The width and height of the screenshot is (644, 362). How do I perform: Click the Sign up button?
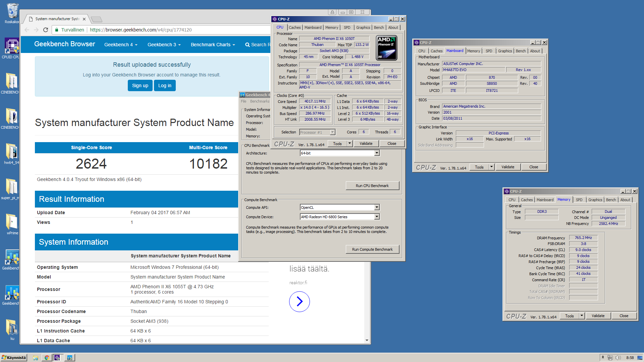(140, 85)
